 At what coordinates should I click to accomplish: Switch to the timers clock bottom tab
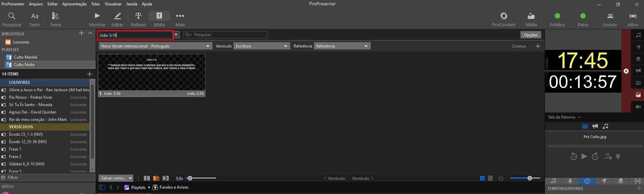[x=587, y=181]
